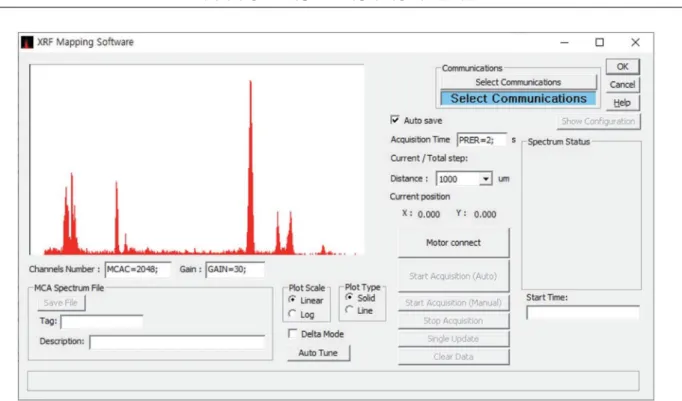
Task: Select the Linear plot scale option
Action: pos(292,300)
